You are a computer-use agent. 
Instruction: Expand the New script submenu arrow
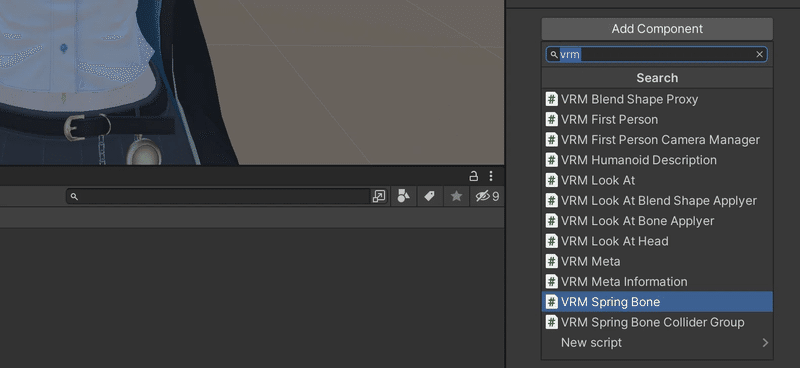(765, 342)
